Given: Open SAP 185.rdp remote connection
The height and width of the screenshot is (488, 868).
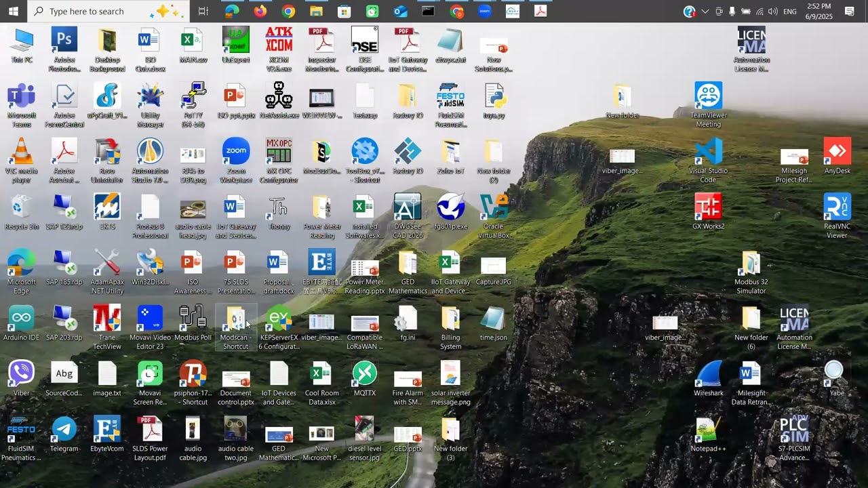Looking at the screenshot, I should pyautogui.click(x=64, y=268).
